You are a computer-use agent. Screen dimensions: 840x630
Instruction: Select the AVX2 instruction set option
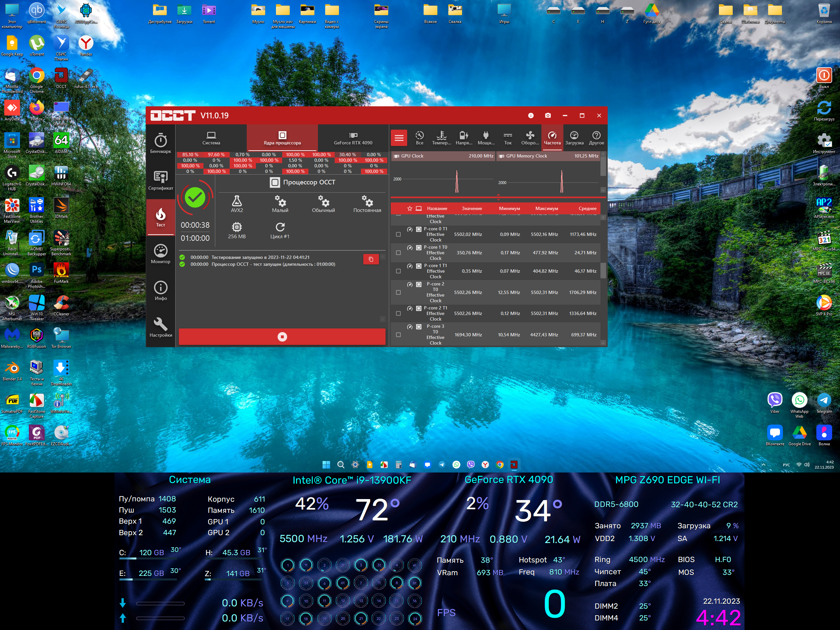pos(237,204)
